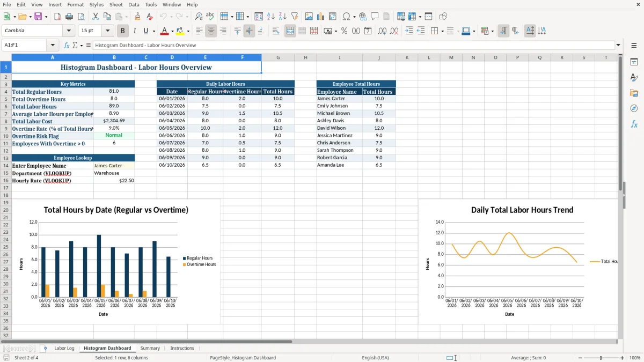Click the Sort dialog icon

[x=259, y=17]
